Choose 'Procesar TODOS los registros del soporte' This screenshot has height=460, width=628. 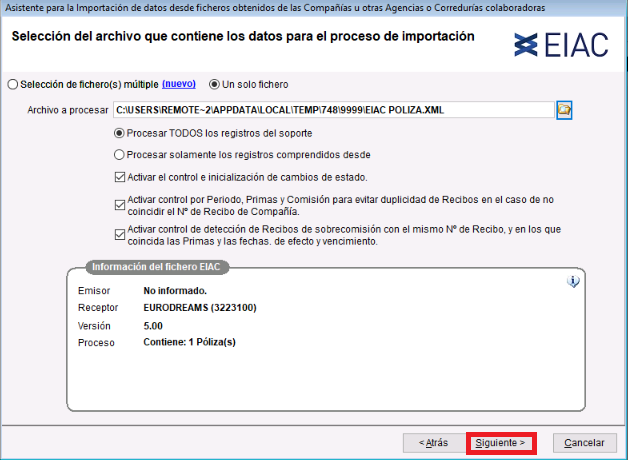point(119,133)
